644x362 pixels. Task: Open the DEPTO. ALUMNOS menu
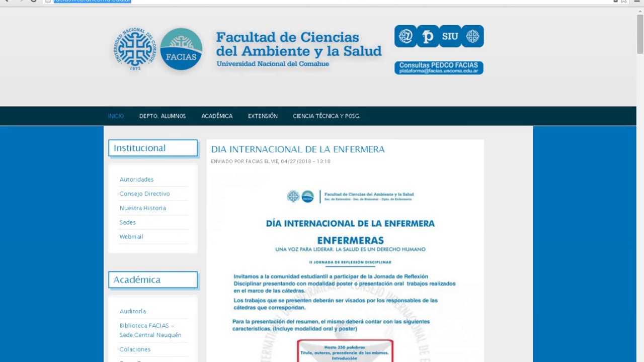click(163, 116)
